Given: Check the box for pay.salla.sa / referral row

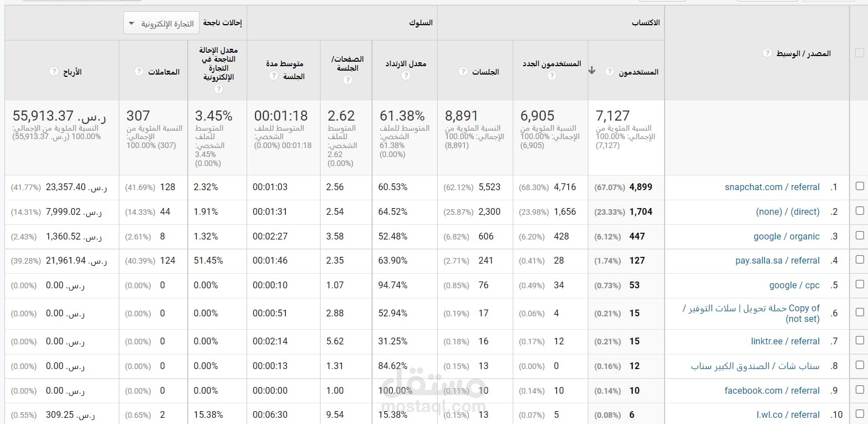Looking at the screenshot, I should (860, 260).
